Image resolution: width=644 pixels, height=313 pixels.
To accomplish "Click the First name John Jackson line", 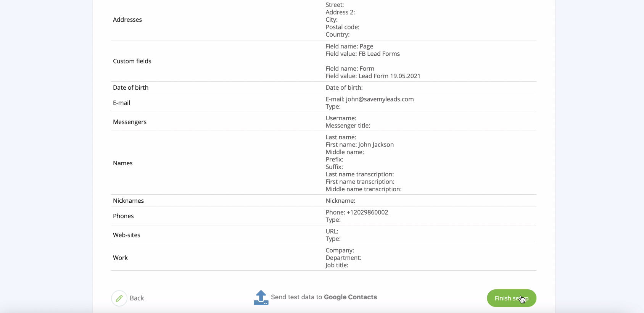I will click(359, 145).
